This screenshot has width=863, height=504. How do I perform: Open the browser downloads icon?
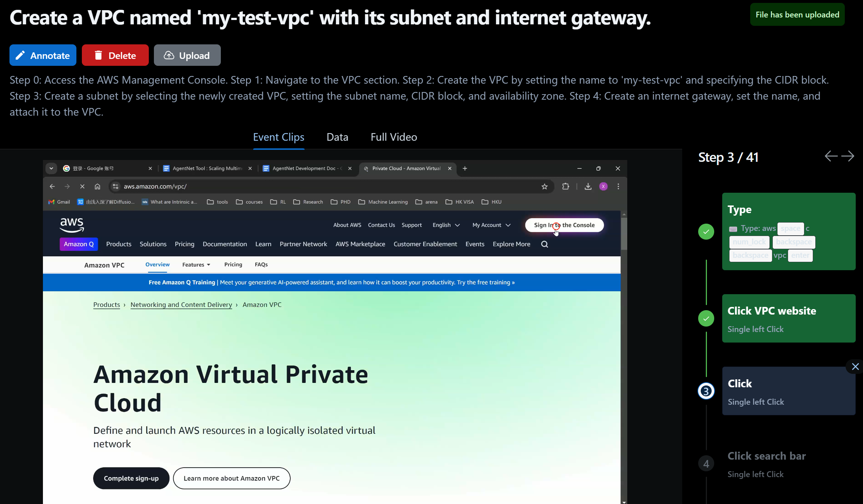click(x=588, y=187)
